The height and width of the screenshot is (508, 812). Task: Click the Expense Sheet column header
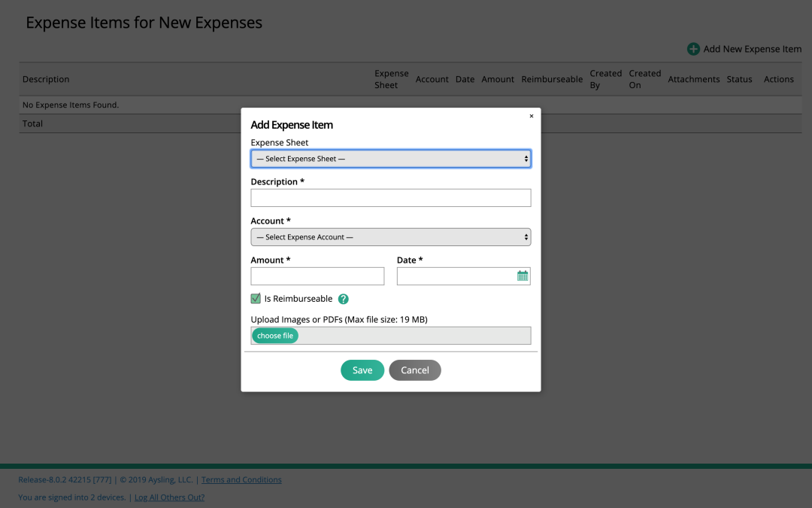click(x=392, y=79)
